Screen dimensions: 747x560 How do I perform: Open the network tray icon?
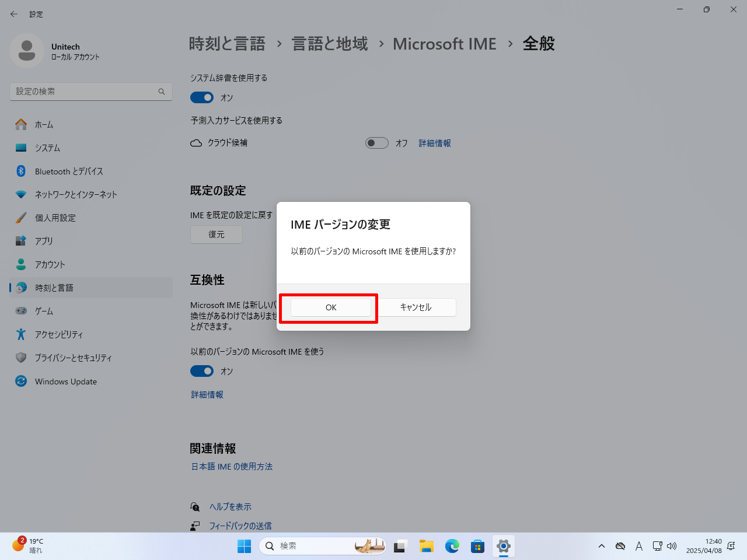pyautogui.click(x=657, y=546)
